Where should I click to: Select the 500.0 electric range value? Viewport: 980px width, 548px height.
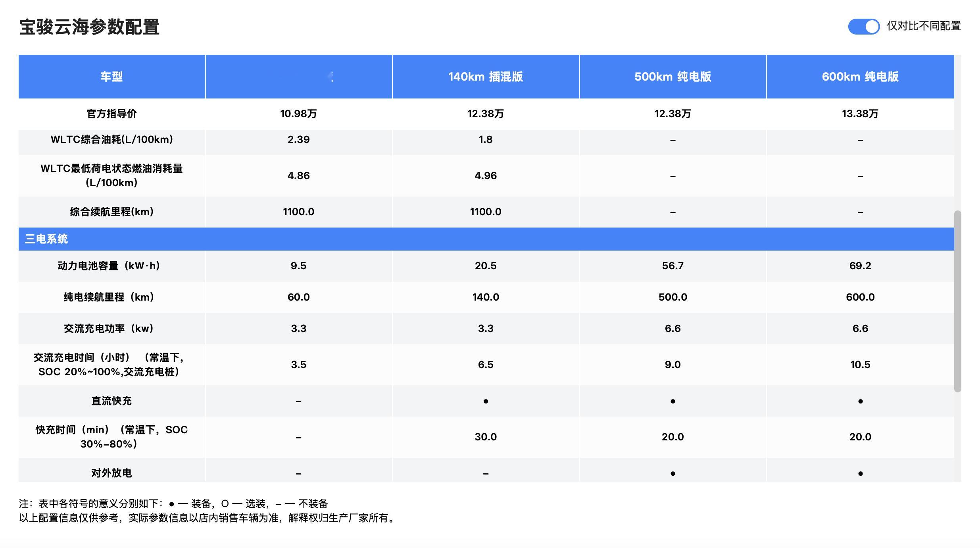coord(673,297)
